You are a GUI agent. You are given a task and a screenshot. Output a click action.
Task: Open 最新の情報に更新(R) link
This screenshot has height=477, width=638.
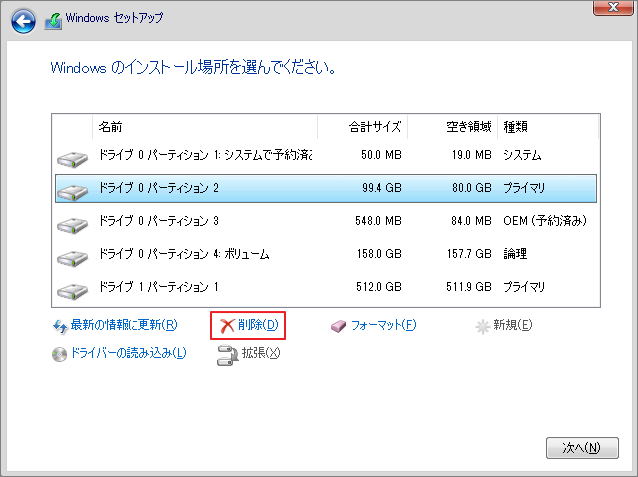(124, 325)
